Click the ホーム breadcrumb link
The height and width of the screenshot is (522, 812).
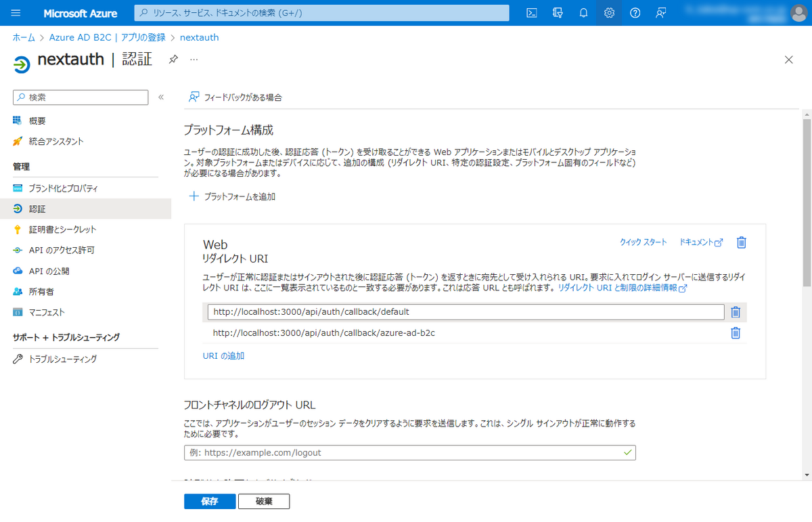coord(24,38)
